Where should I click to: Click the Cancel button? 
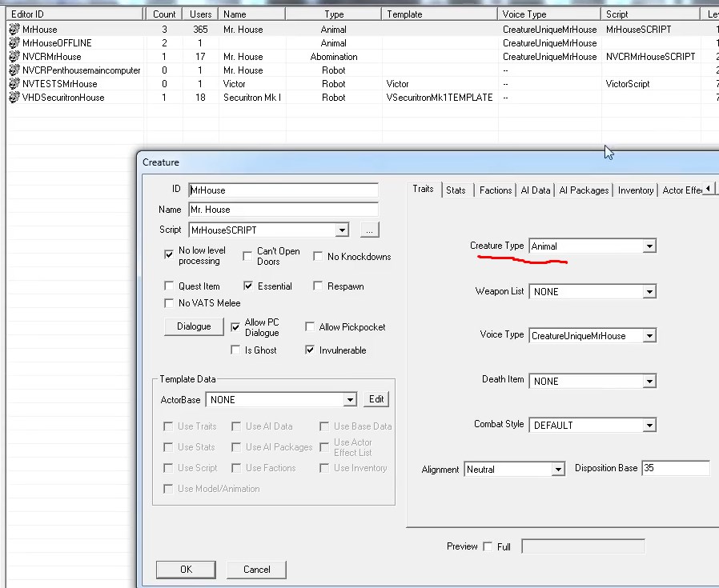(x=257, y=570)
